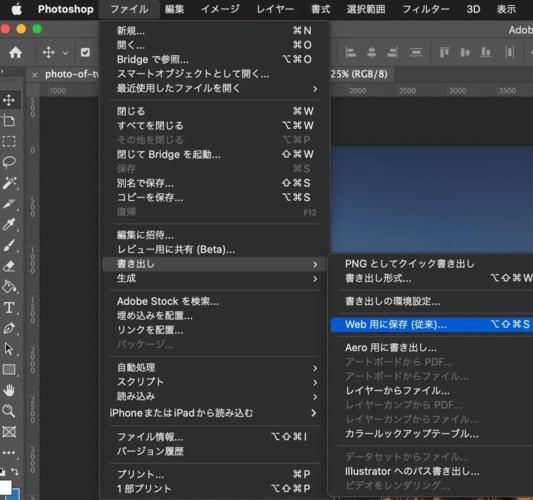Click Align horizontal centers icon
This screenshot has width=533, height=500.
(371, 53)
